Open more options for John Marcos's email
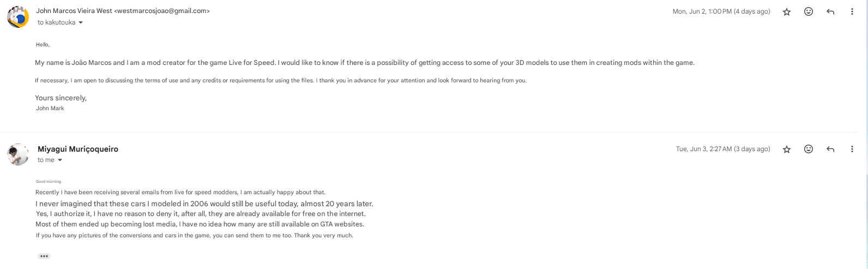Viewport: 868px width, 269px height. (x=852, y=11)
